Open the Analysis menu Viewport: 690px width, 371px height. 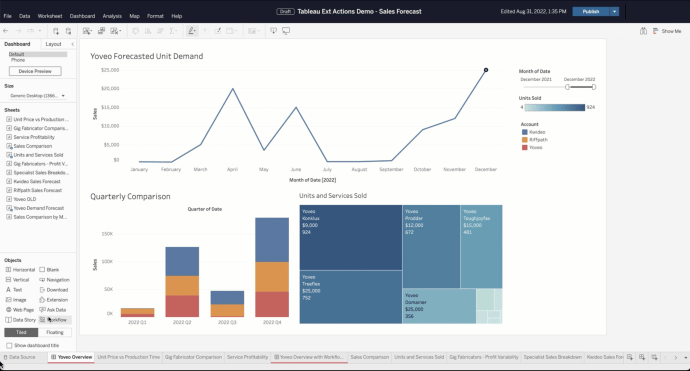pos(112,16)
